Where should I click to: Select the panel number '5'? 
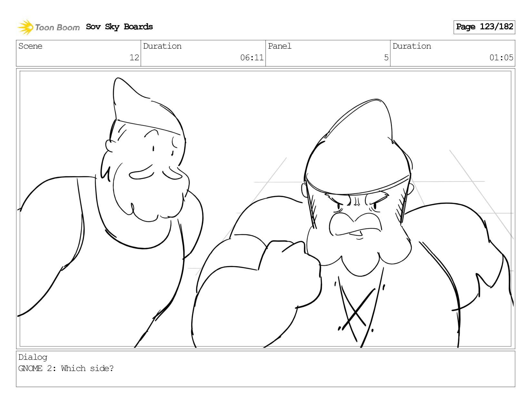tap(386, 58)
